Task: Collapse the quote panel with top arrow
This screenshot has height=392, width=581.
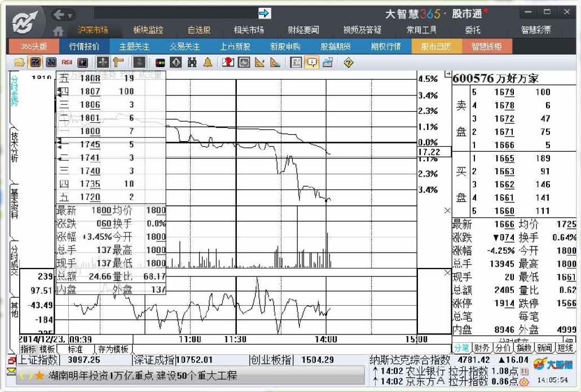Action: 448,74
